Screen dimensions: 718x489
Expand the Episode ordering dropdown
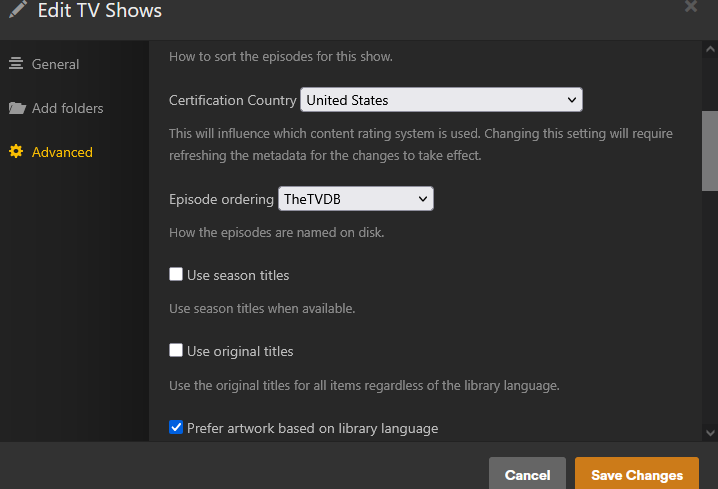pos(355,199)
